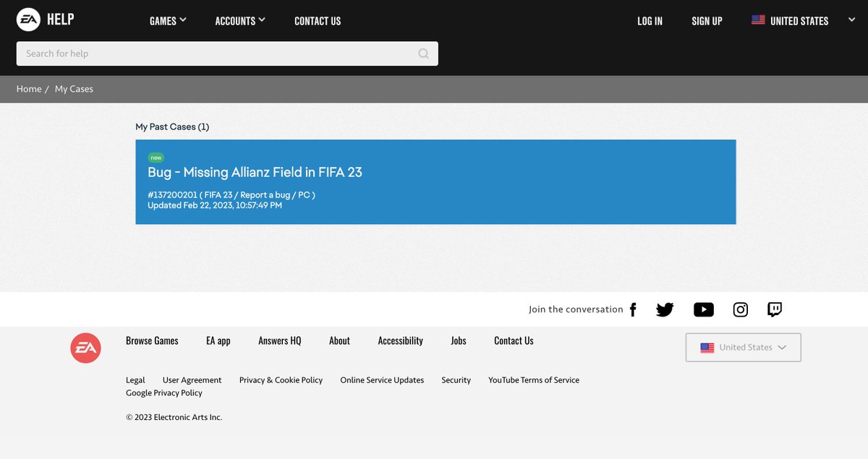Click the red EA footer logo
Viewport: 868px width, 459px height.
click(85, 348)
